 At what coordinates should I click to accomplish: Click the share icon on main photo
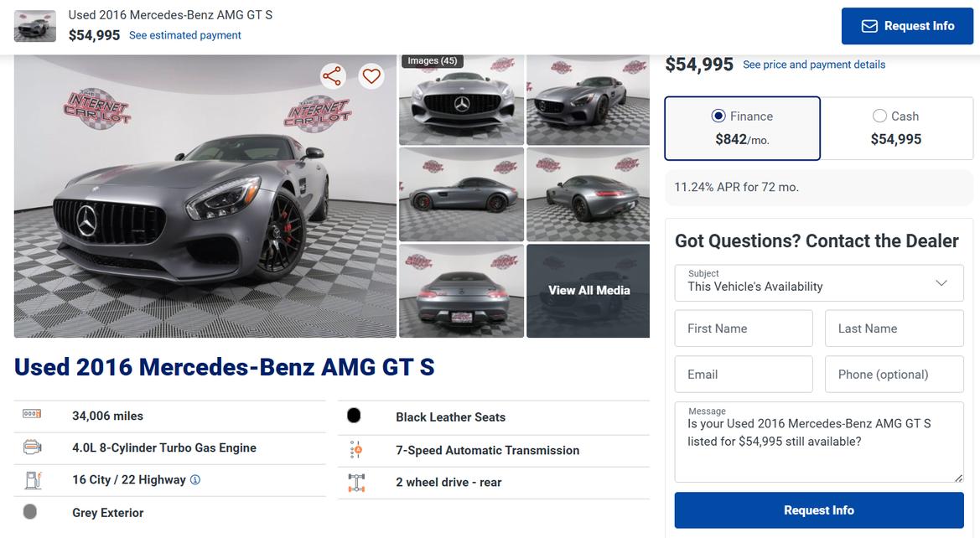click(x=332, y=76)
